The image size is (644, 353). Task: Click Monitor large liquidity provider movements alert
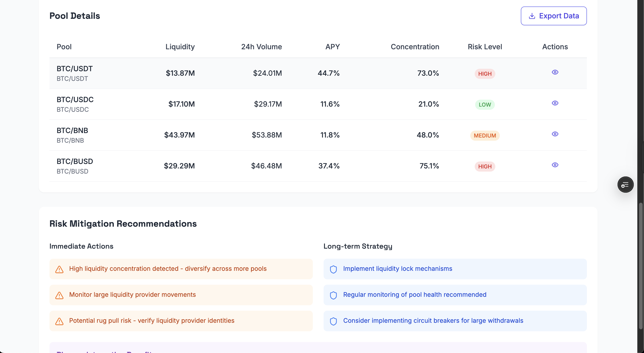point(132,295)
